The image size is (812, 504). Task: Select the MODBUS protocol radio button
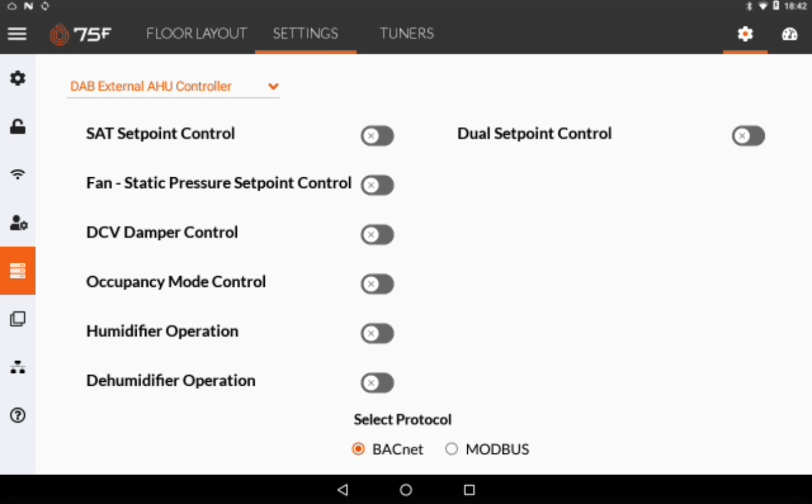452,448
